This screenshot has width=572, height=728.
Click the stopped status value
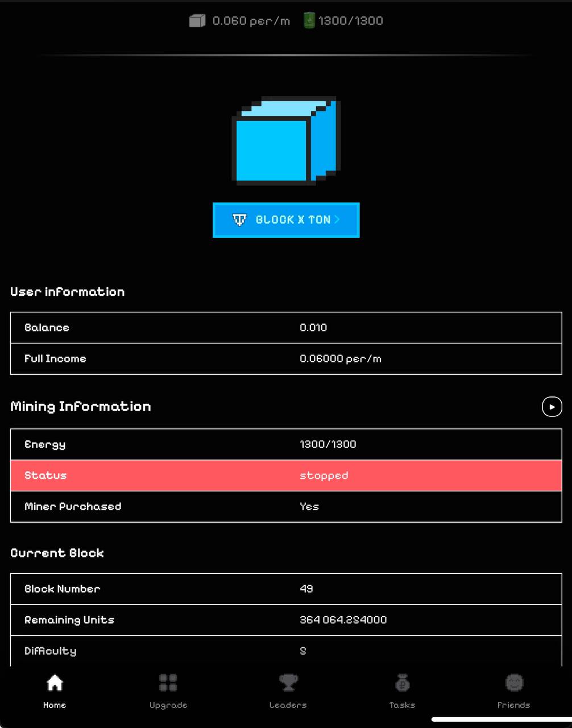(324, 476)
